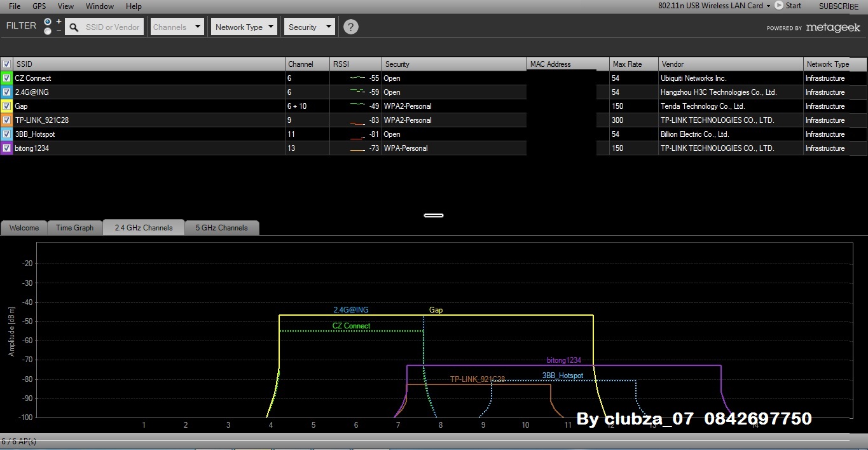Click the SUBSCRIBE link

click(839, 6)
